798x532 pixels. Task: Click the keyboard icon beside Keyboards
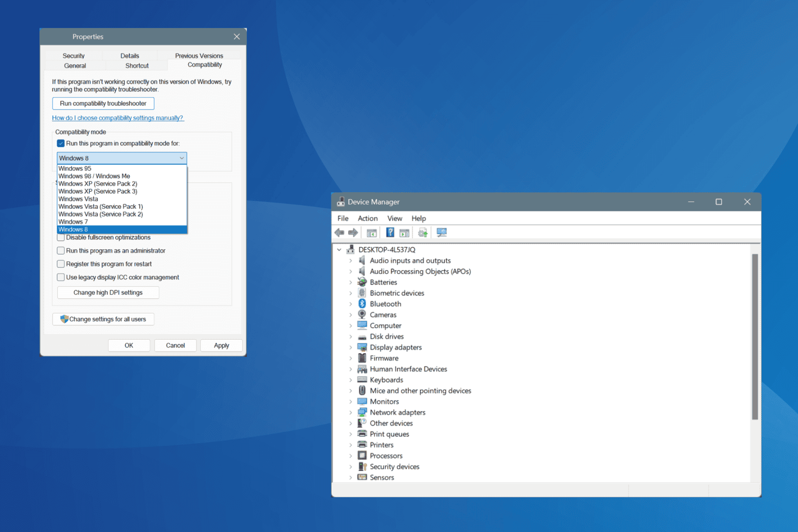(x=362, y=380)
